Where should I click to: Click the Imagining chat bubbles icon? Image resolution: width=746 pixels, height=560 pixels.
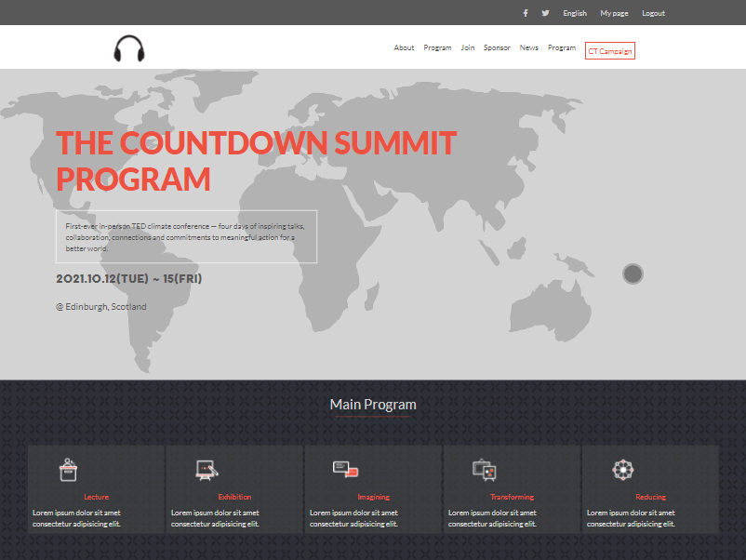345,469
